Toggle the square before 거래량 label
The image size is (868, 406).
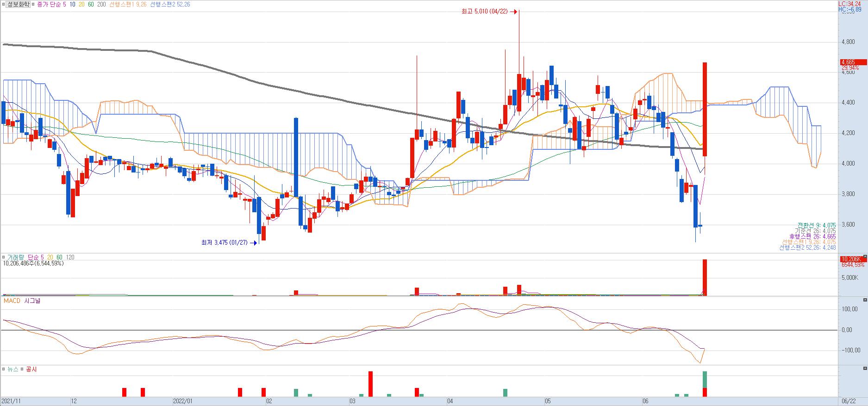(x=4, y=257)
